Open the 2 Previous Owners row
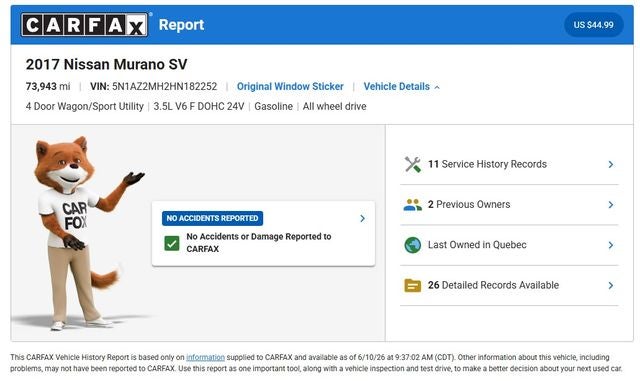Image resolution: width=640 pixels, height=381 pixels. pos(509,205)
